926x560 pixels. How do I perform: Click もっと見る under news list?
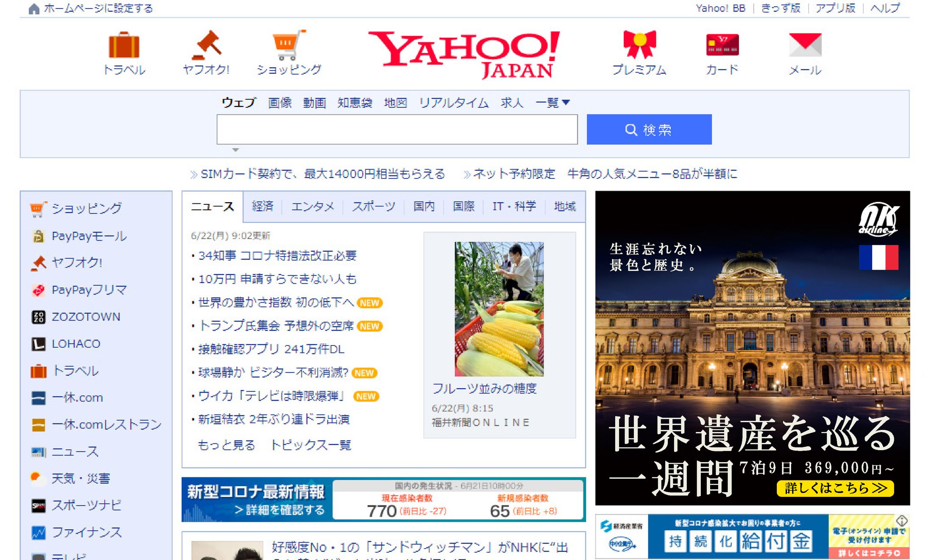[x=226, y=445]
